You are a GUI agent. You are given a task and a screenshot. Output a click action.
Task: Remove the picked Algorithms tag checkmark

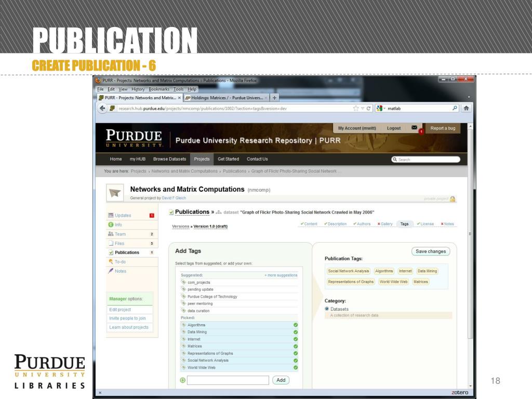coord(296,325)
